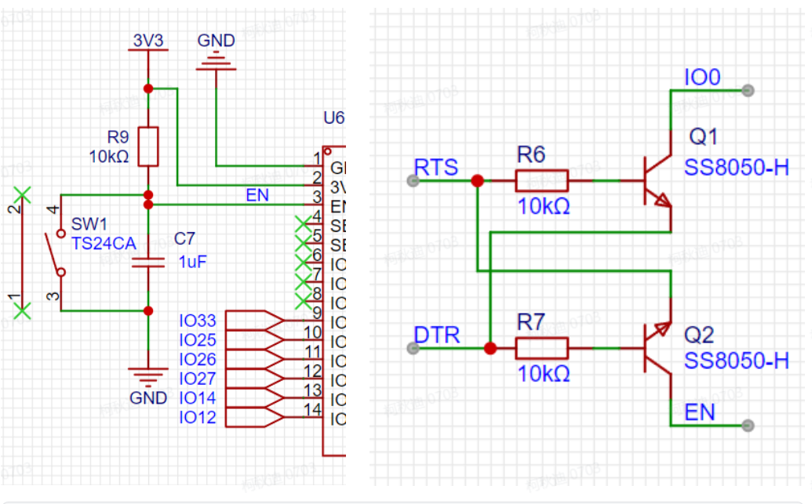Select the no-connect X marker on U6 pin 4
This screenshot has height=504, width=812.
point(302,223)
